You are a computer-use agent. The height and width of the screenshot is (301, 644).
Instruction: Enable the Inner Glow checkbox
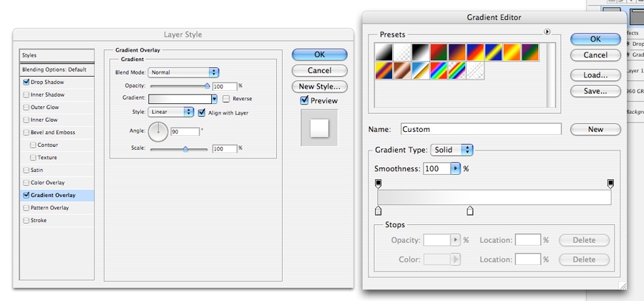click(x=26, y=120)
